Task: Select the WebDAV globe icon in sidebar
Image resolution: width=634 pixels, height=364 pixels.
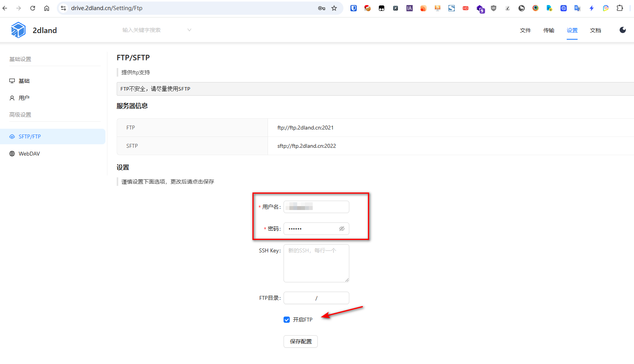Action: pos(12,153)
